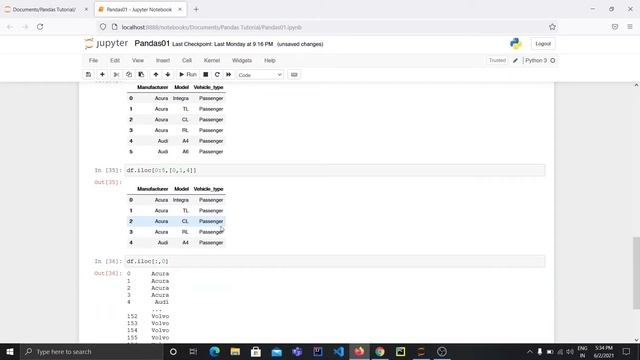This screenshot has height=360, width=640.
Task: Cut selected cells with scissors icon
Action: [116, 75]
